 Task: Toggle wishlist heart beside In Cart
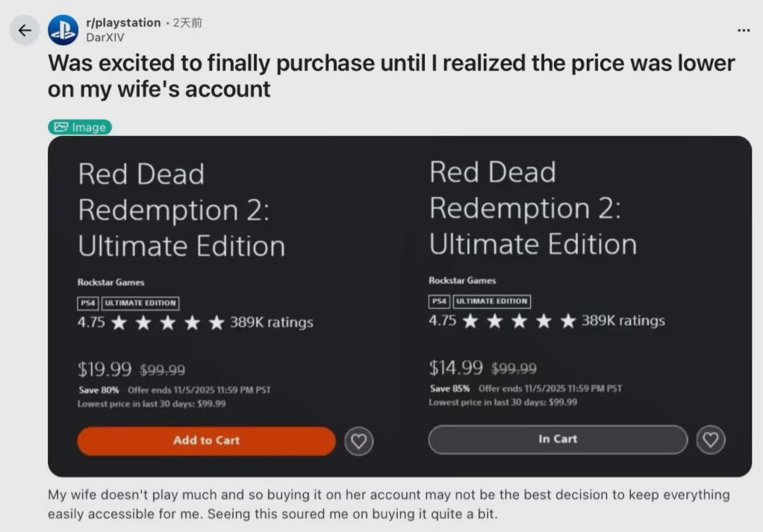tap(710, 439)
